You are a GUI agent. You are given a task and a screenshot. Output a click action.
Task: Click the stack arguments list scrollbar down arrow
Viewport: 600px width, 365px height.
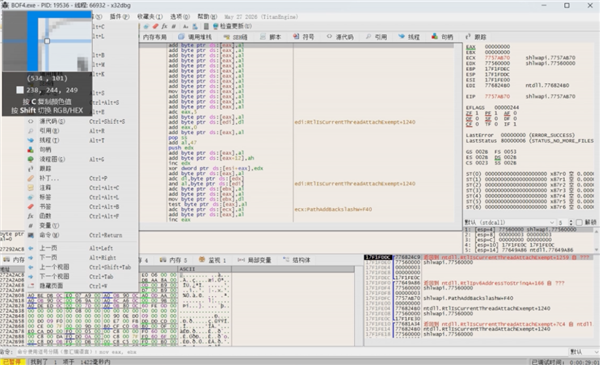pyautogui.click(x=597, y=250)
